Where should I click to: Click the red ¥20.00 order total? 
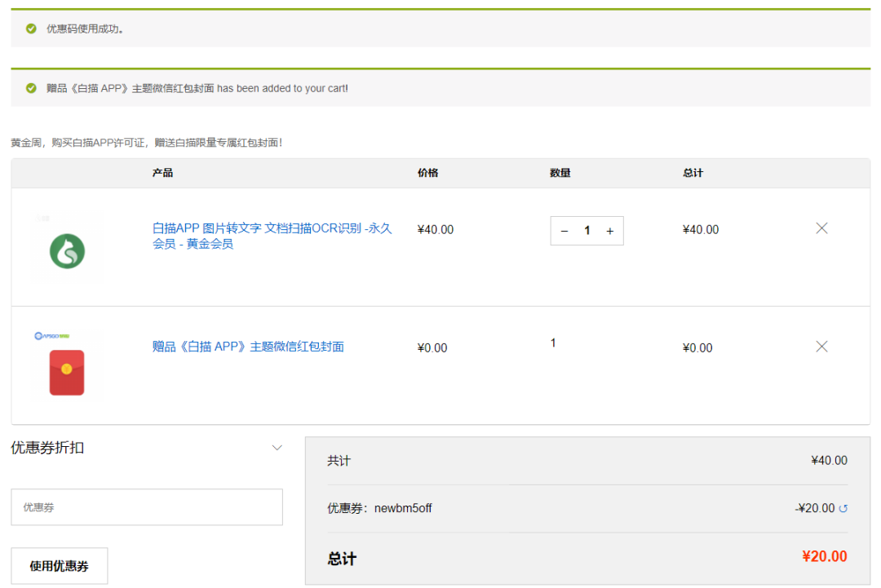pyautogui.click(x=824, y=557)
